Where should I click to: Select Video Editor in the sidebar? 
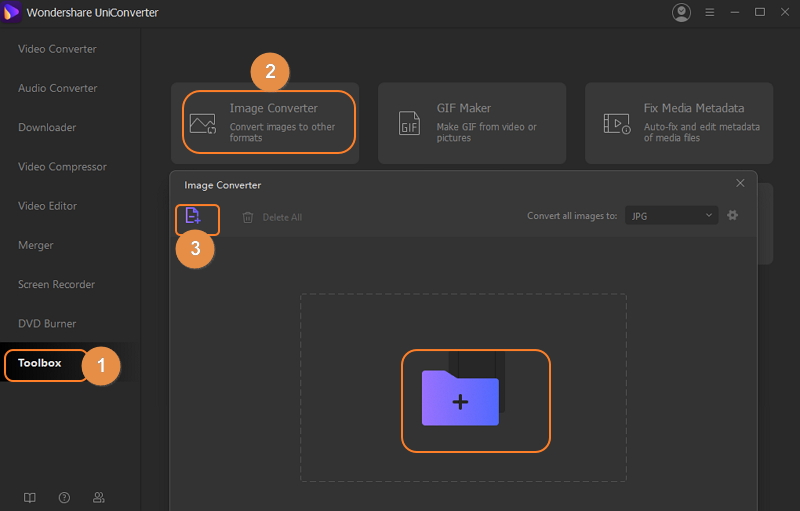point(47,206)
